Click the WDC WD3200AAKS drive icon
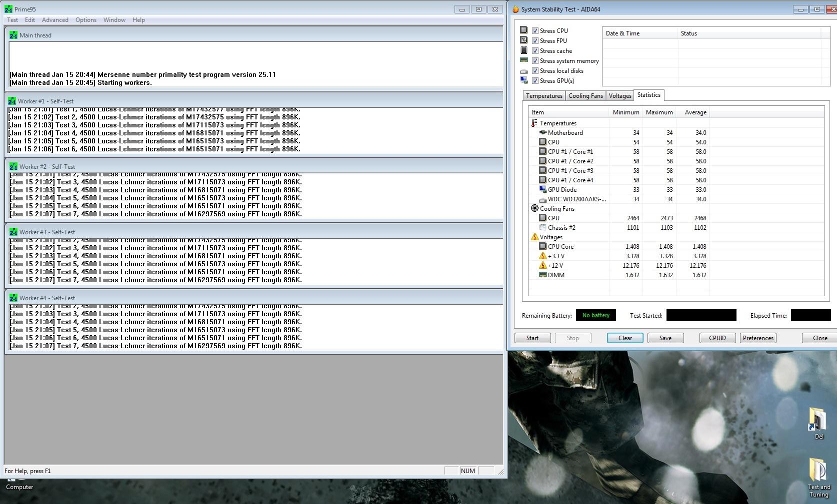Image resolution: width=837 pixels, height=504 pixels. (x=542, y=199)
